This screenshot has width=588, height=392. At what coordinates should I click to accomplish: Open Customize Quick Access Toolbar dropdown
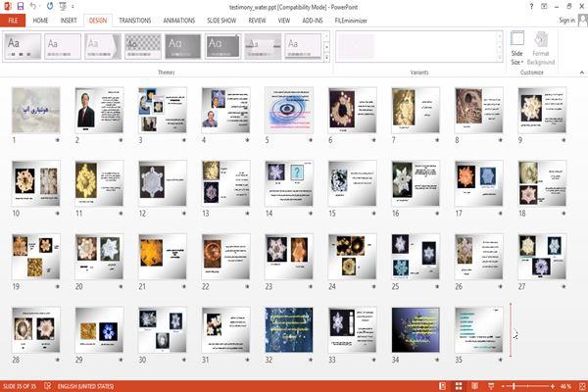click(x=73, y=7)
